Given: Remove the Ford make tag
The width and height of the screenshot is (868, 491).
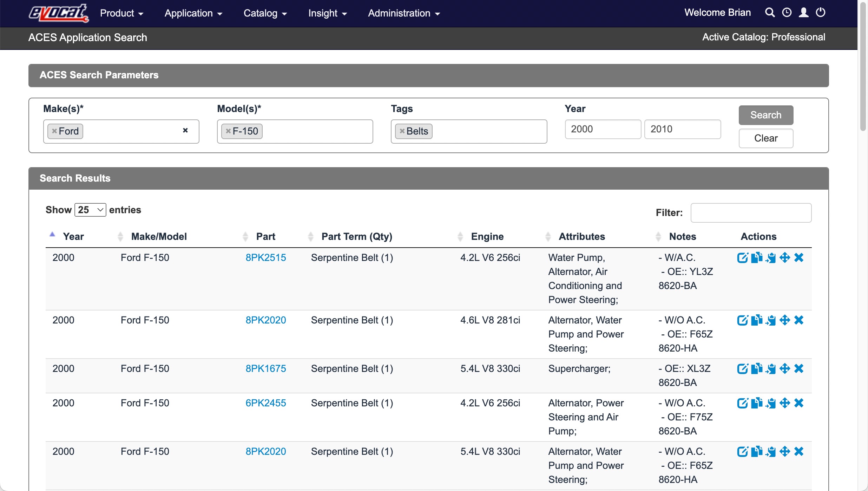Looking at the screenshot, I should coord(54,131).
